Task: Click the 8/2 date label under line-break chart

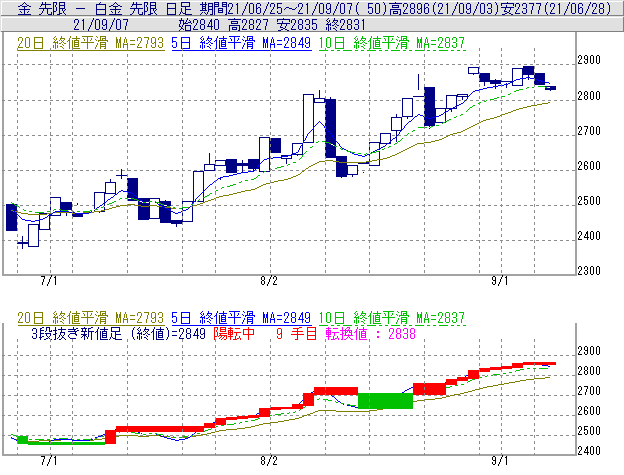Action: coord(269,461)
